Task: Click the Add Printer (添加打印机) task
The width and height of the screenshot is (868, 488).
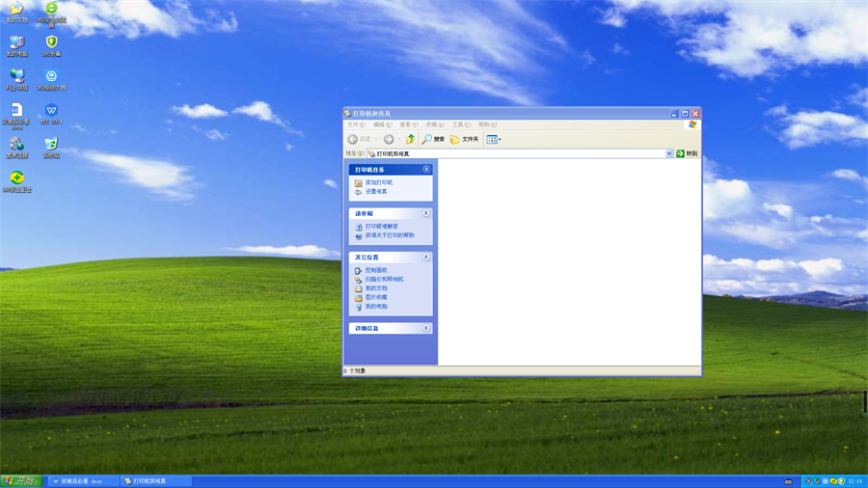Action: (378, 182)
